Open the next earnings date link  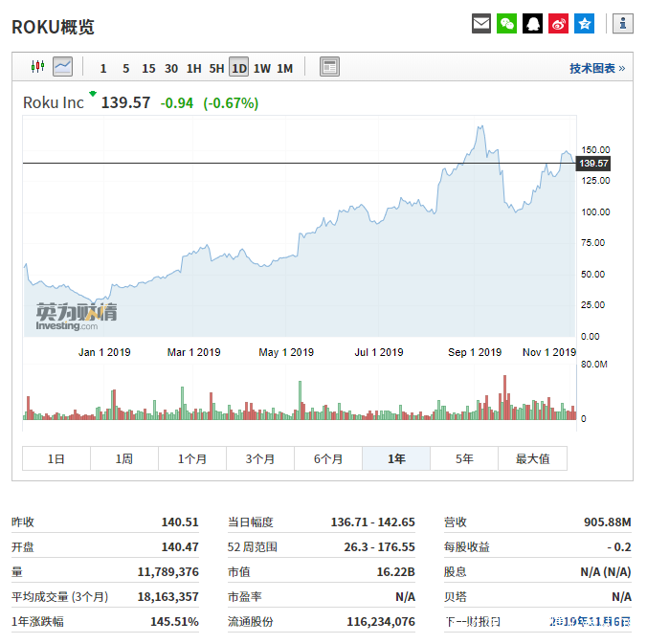(591, 621)
